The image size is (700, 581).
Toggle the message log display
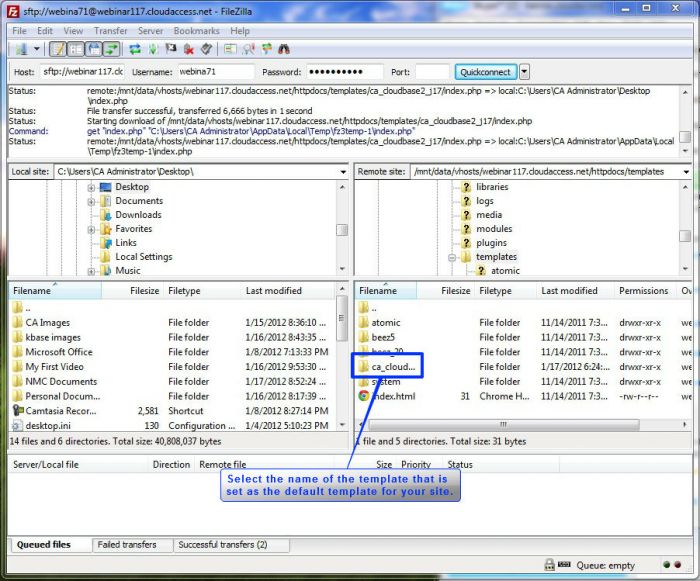point(58,49)
